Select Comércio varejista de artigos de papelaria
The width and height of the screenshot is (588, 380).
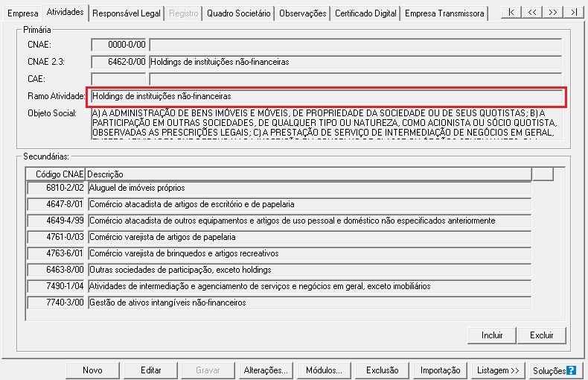[310, 237]
